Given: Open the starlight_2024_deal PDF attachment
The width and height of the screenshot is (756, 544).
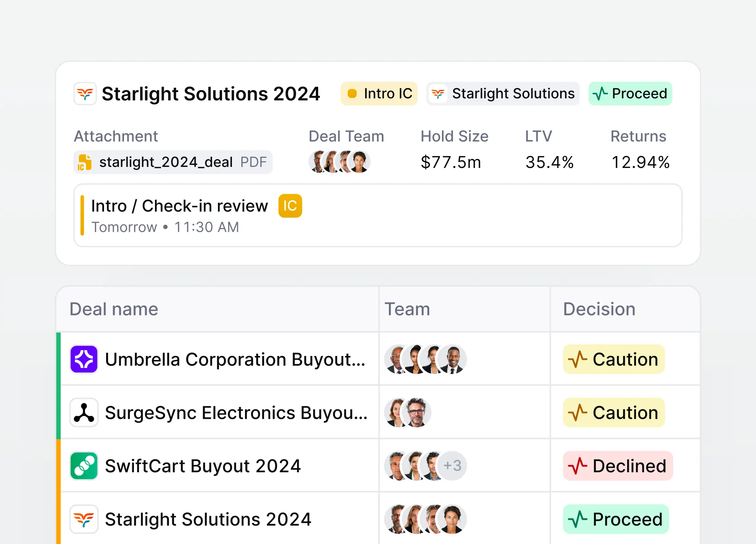Looking at the screenshot, I should tap(173, 162).
